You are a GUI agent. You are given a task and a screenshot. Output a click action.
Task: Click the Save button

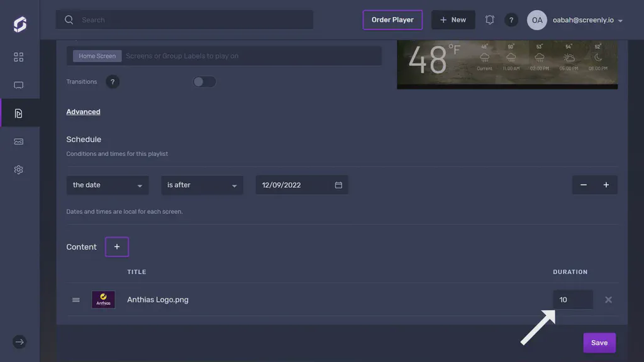coord(599,343)
